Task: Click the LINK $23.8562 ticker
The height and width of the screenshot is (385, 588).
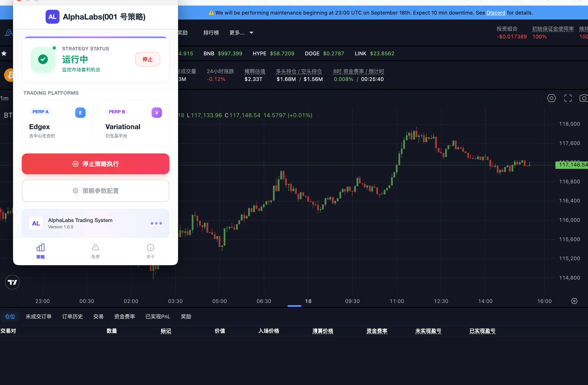Action: coord(374,53)
